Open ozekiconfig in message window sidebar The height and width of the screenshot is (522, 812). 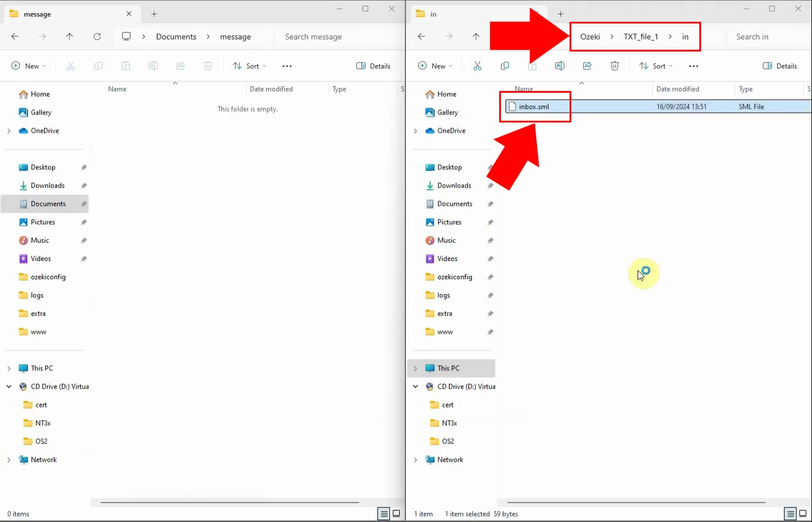[48, 277]
